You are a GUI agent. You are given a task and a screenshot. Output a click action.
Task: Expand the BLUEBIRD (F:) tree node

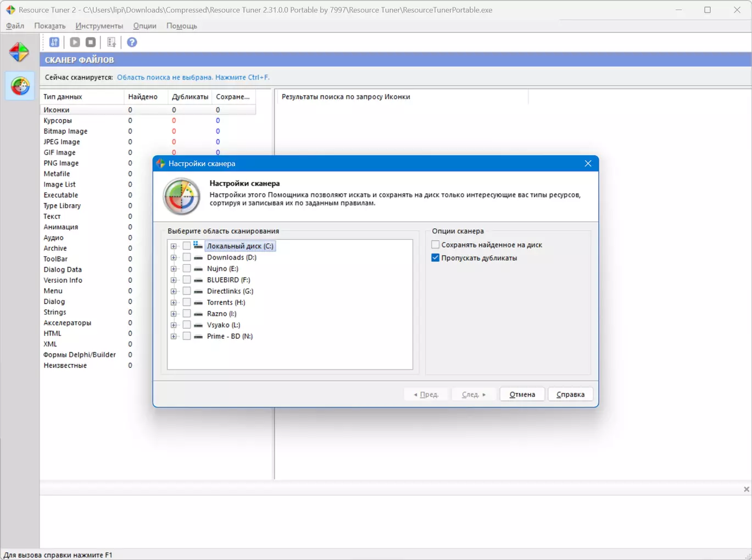(174, 280)
